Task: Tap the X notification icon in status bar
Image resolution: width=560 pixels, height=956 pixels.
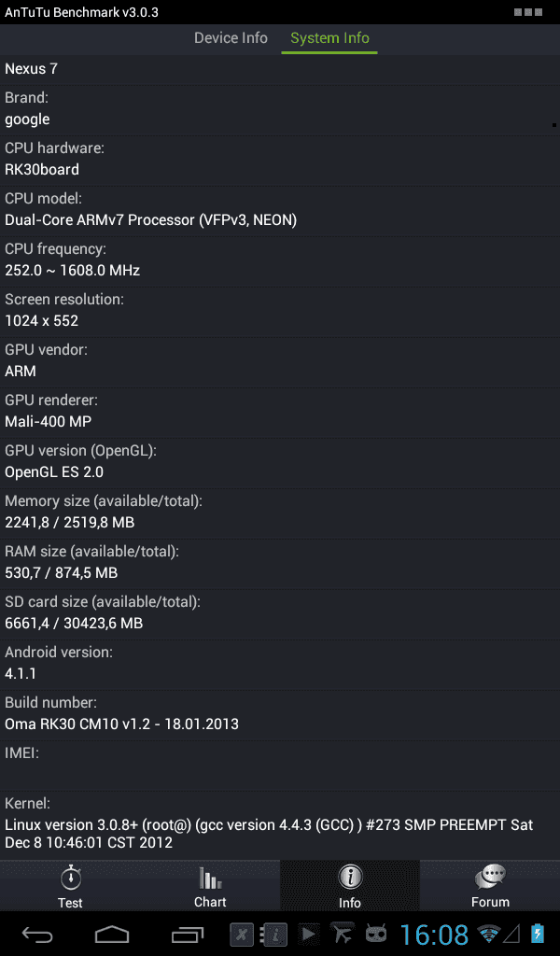Action: pos(242,934)
